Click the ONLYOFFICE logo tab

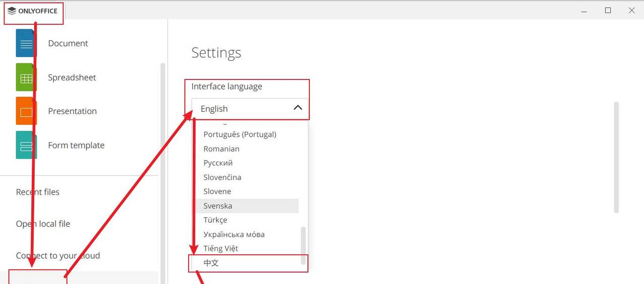[33, 11]
